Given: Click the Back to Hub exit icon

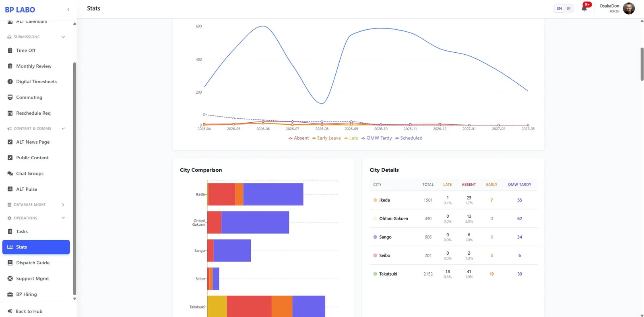Looking at the screenshot, I should coord(10,311).
